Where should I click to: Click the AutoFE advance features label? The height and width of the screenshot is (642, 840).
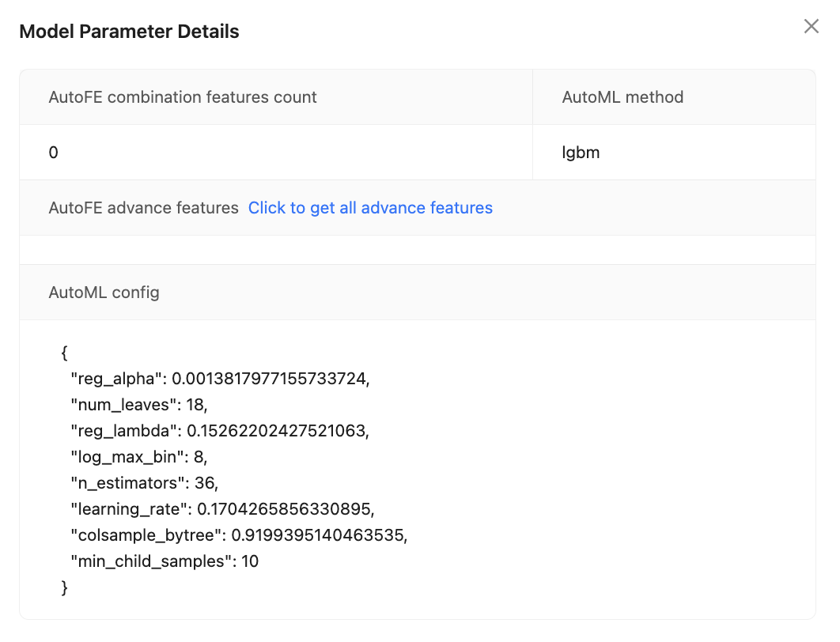point(143,208)
